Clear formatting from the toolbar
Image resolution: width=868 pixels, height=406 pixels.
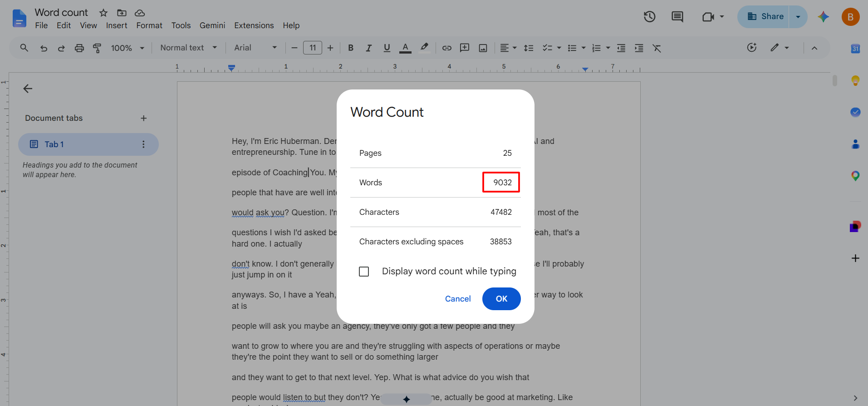[657, 48]
